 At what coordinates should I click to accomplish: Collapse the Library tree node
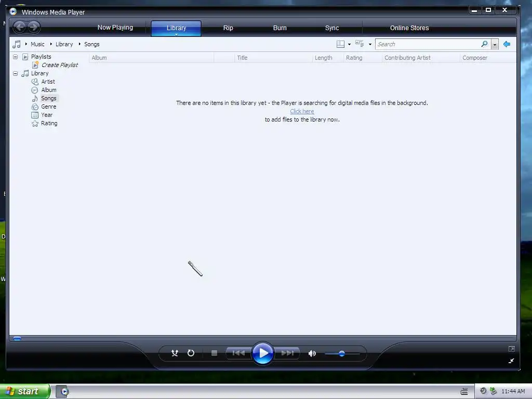(15, 73)
